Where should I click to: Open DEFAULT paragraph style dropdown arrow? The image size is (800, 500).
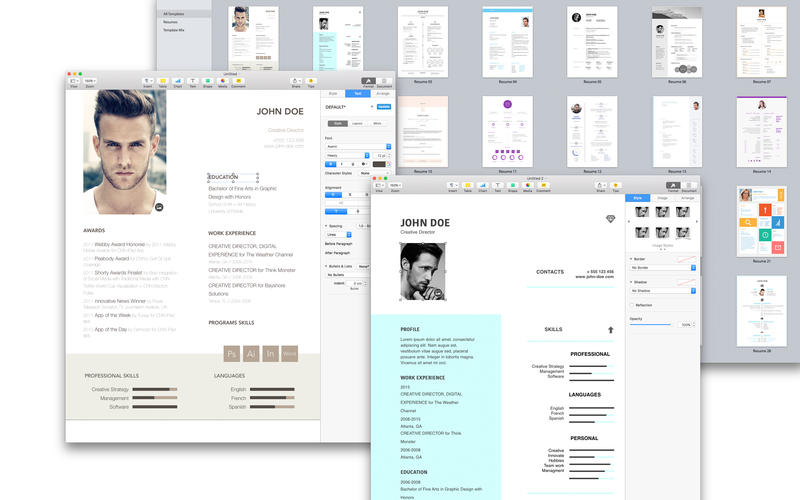click(372, 107)
